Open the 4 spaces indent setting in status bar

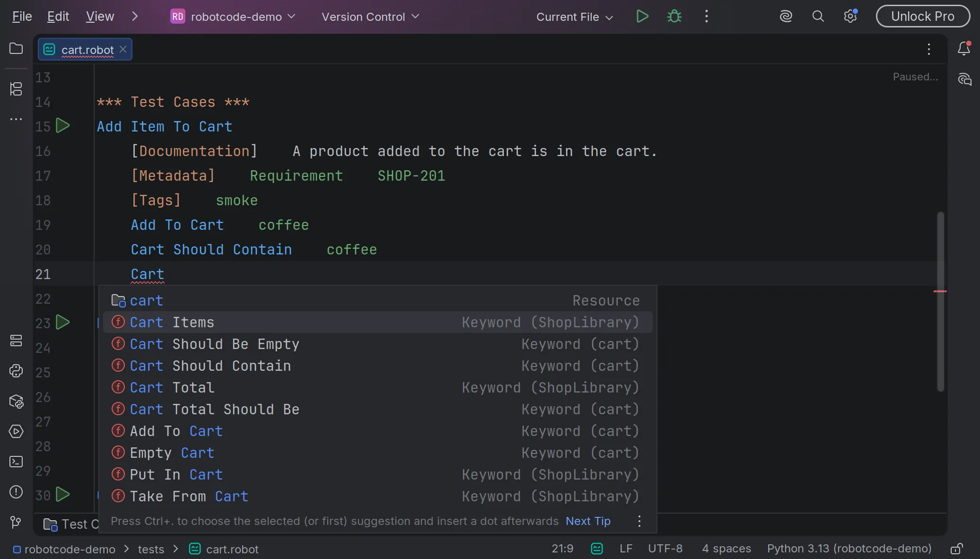(x=726, y=549)
